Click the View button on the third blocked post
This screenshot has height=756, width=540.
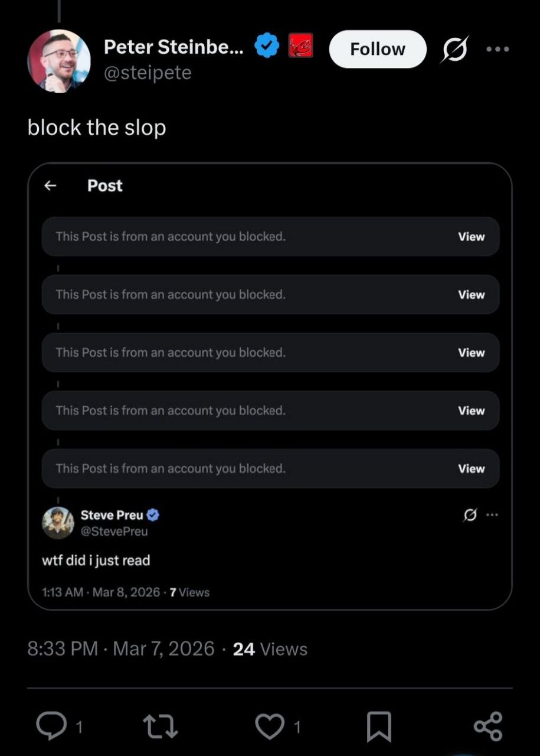click(x=471, y=353)
